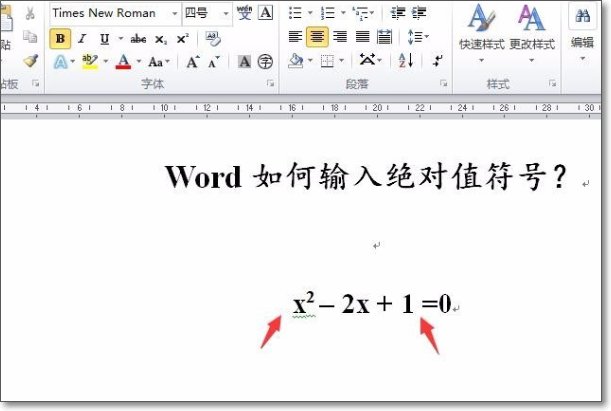
Task: Open Text Effects dropdown arrow
Action: click(72, 61)
